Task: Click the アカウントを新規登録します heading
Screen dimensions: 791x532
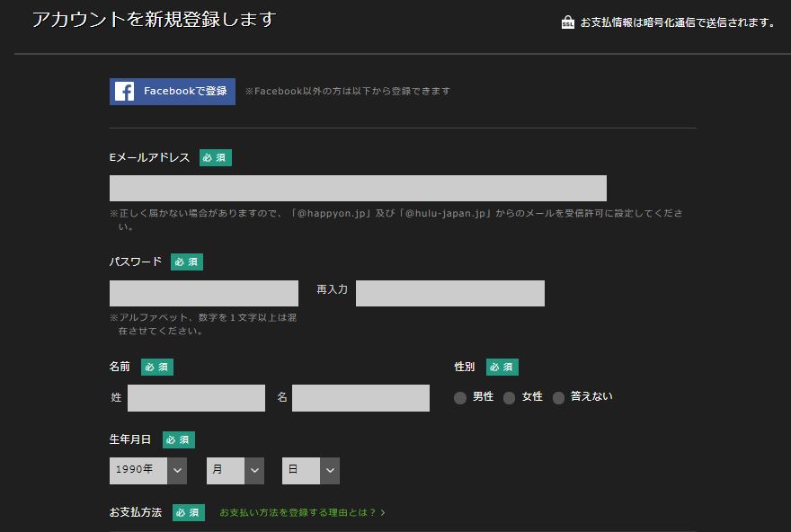Action: (x=155, y=20)
